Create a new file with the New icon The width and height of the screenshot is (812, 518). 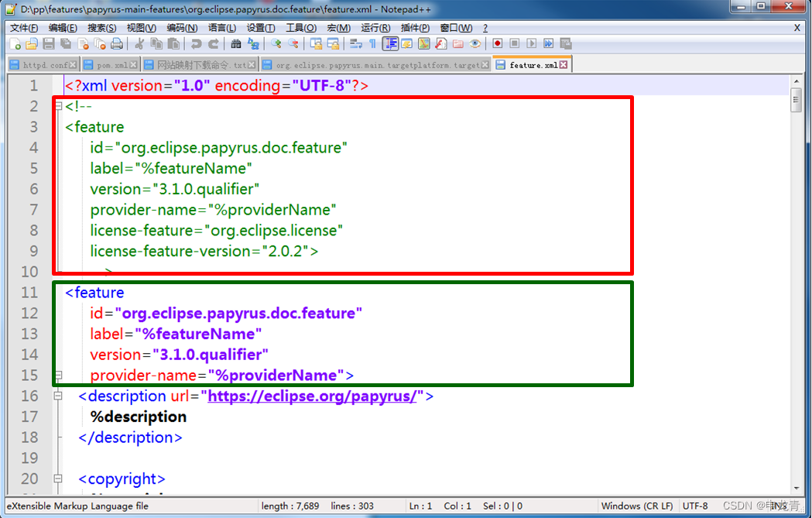pyautogui.click(x=15, y=44)
